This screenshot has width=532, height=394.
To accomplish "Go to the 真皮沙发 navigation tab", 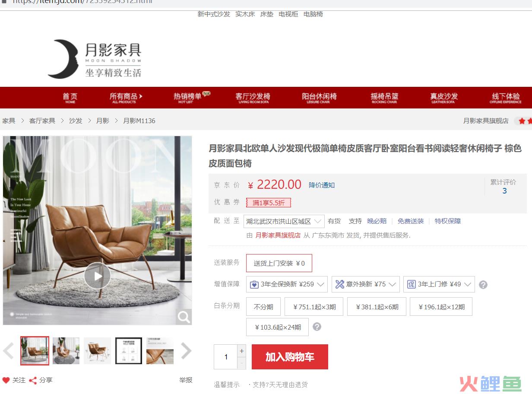I will pos(443,98).
